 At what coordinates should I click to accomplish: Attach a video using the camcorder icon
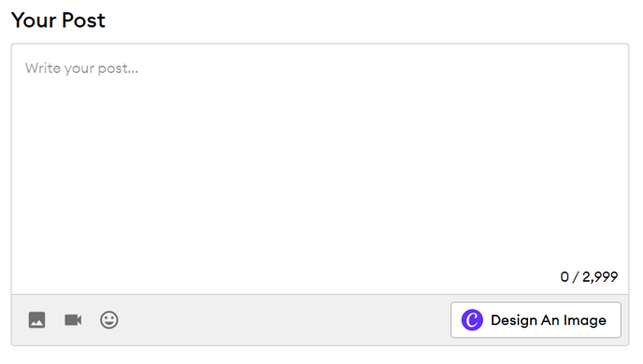pos(73,320)
